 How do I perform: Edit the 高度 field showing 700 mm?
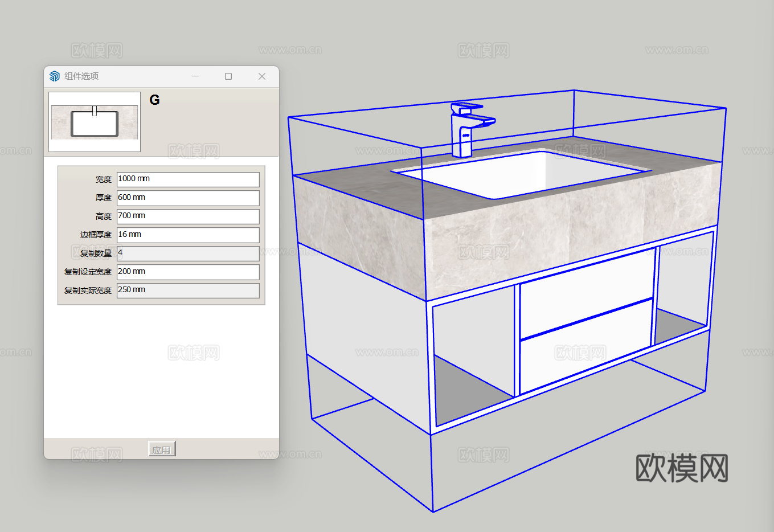(x=188, y=216)
